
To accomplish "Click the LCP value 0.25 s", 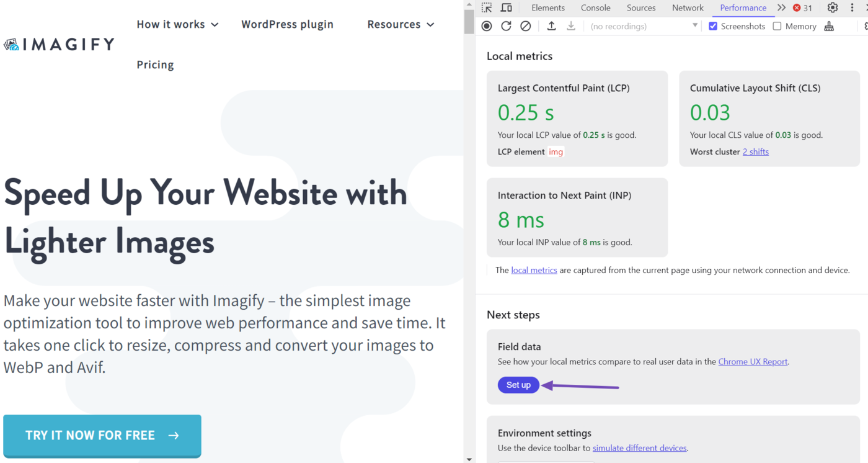I will coord(526,112).
